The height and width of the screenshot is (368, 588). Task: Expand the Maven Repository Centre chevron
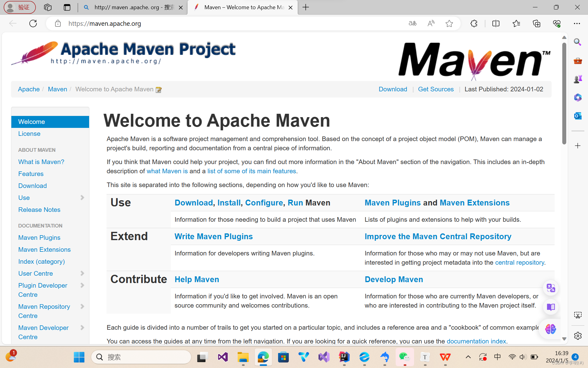point(82,306)
